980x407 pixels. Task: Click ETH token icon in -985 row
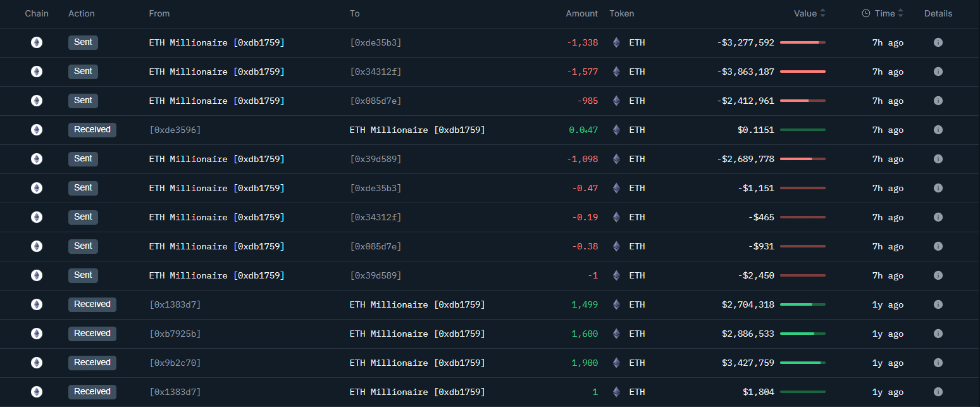[x=616, y=101]
